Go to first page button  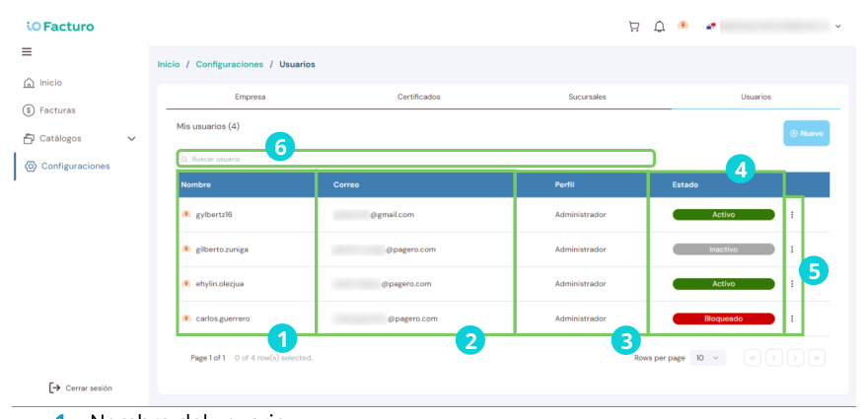click(753, 358)
